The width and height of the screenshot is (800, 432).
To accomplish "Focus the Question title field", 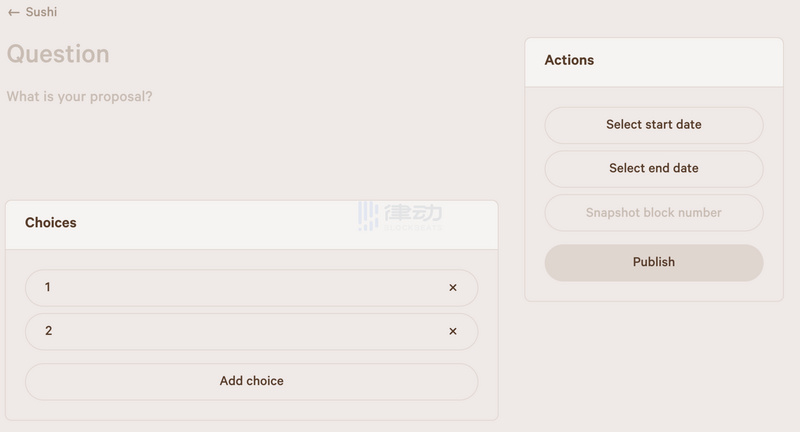I will click(x=58, y=54).
